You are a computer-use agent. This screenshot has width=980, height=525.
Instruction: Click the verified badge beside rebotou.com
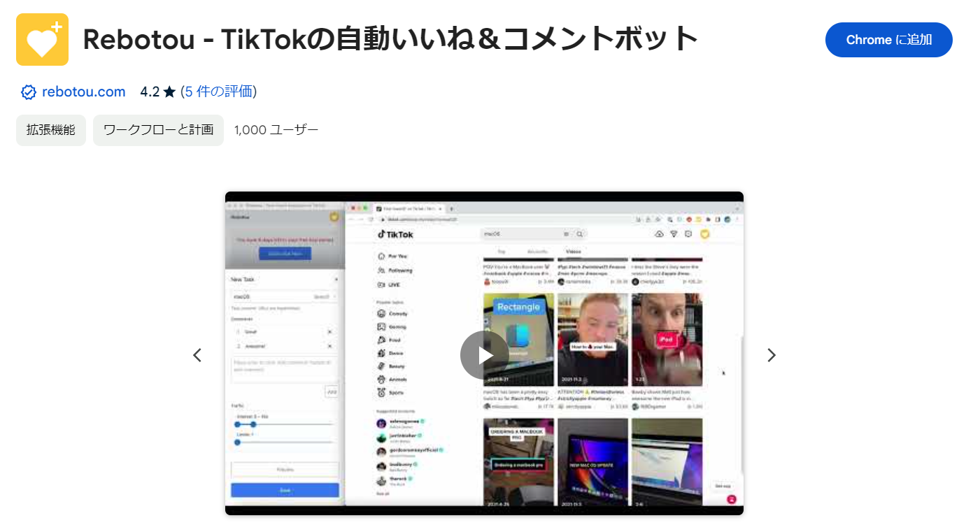29,92
